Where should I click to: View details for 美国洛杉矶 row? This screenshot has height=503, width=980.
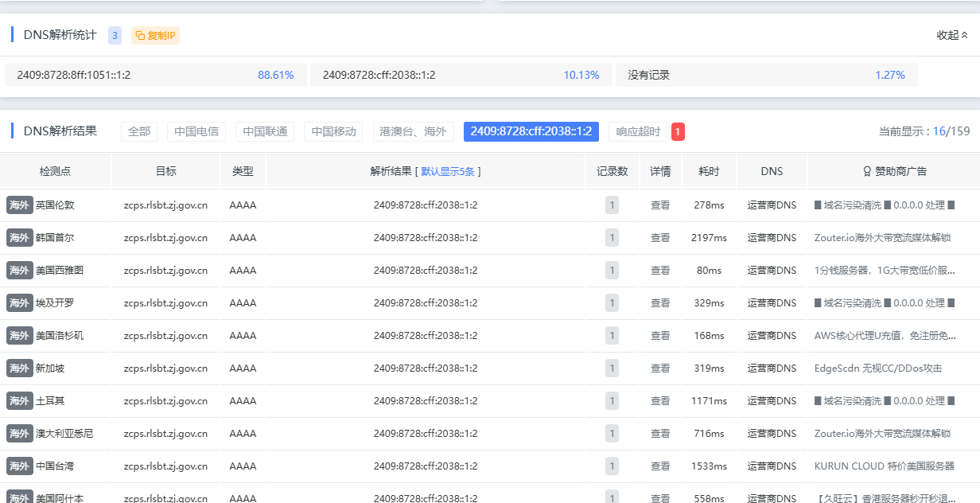(660, 336)
